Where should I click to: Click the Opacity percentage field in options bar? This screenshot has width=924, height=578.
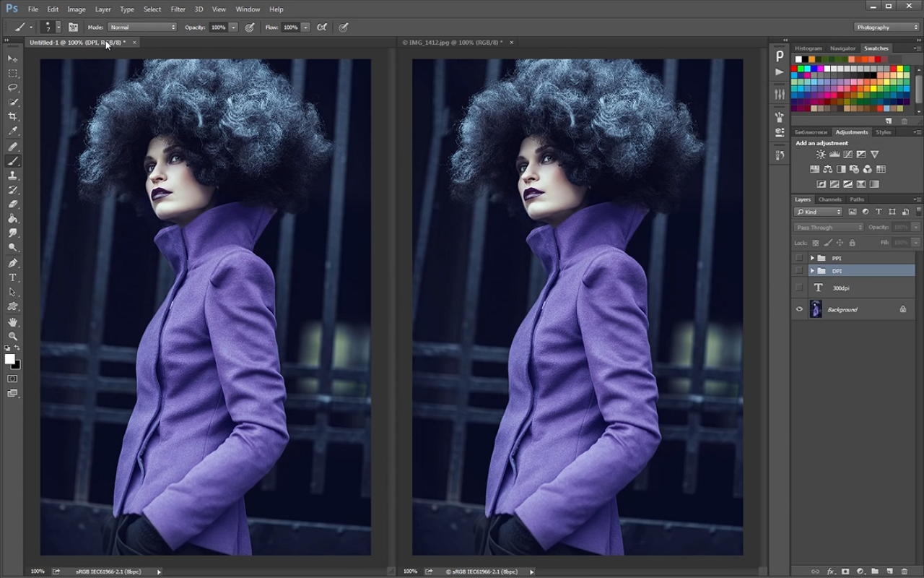(x=218, y=27)
